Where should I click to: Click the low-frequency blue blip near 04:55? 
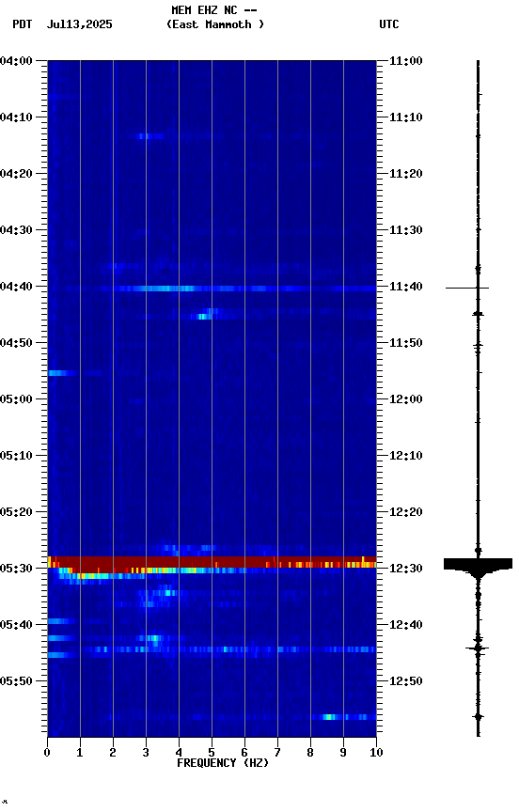[x=62, y=373]
